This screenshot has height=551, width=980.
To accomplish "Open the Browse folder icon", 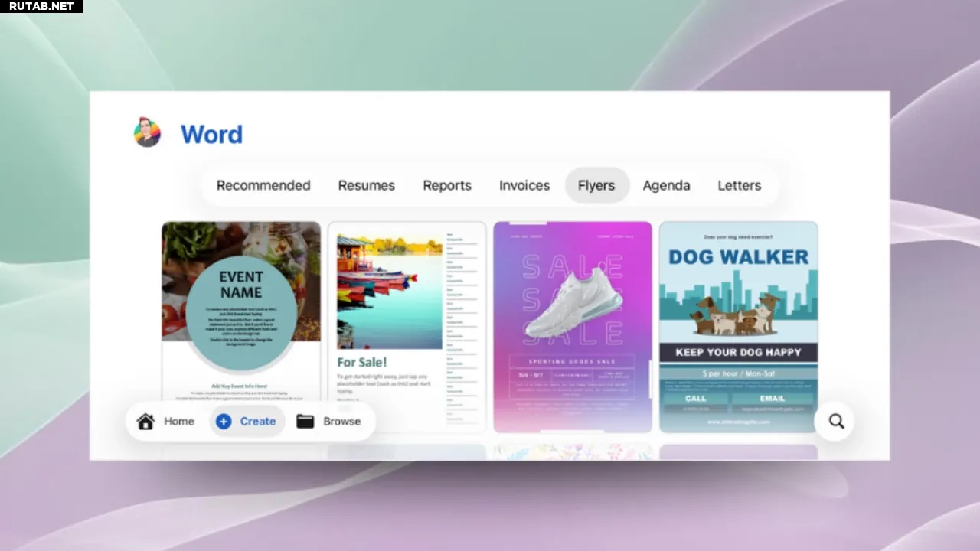I will pos(305,422).
